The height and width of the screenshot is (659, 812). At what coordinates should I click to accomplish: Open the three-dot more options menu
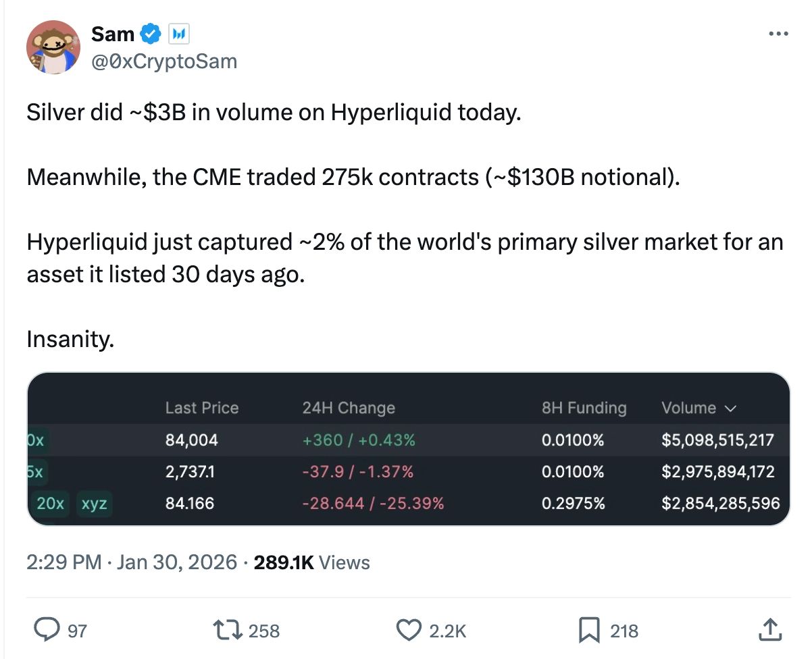(778, 33)
